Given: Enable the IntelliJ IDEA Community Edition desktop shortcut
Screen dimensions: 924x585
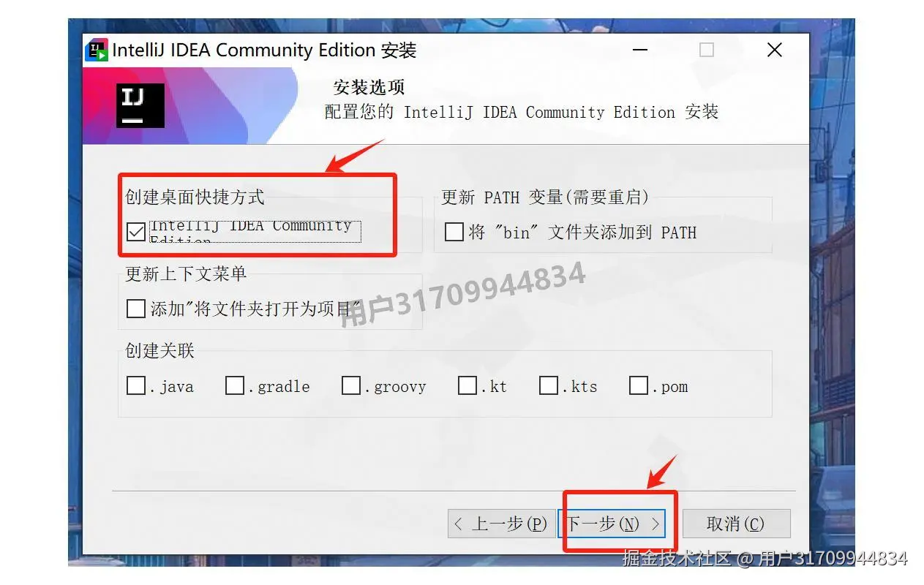Looking at the screenshot, I should point(136,232).
